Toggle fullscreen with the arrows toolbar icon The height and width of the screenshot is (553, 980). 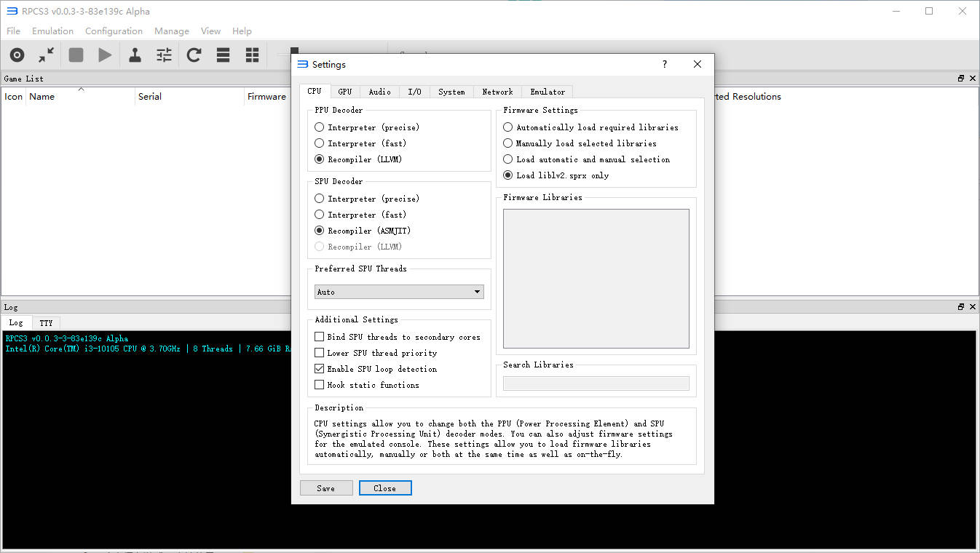point(47,55)
